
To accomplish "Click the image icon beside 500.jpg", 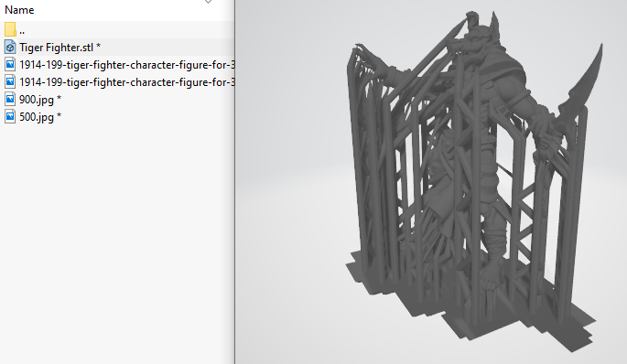I will coord(10,117).
